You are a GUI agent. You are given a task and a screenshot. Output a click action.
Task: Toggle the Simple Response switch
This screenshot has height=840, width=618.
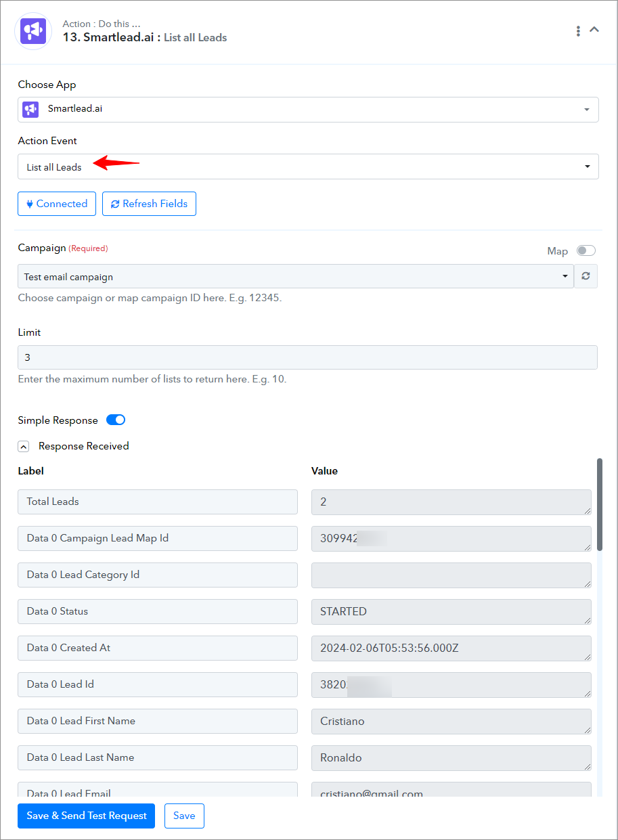point(116,420)
